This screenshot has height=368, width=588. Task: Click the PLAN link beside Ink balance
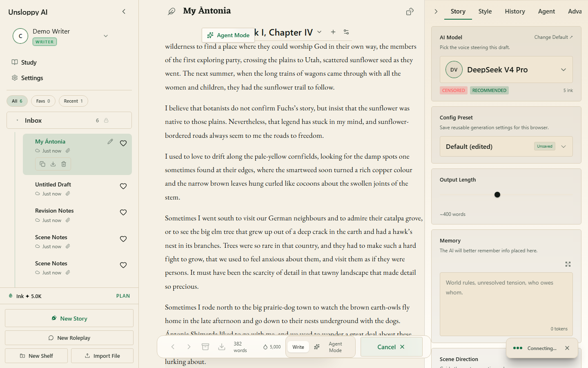coord(123,296)
